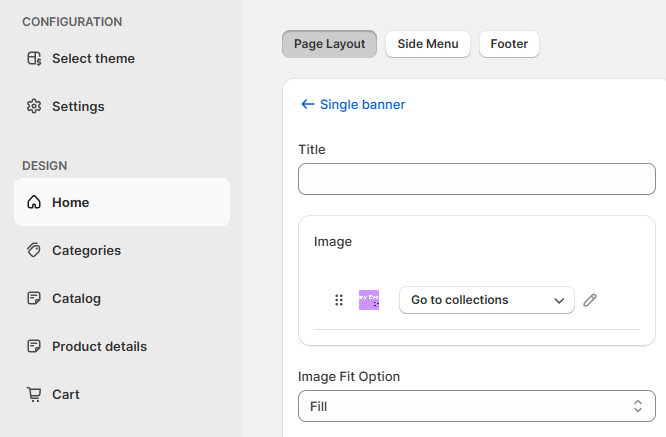Click the Catalog page icon
This screenshot has width=666, height=437.
pos(34,298)
